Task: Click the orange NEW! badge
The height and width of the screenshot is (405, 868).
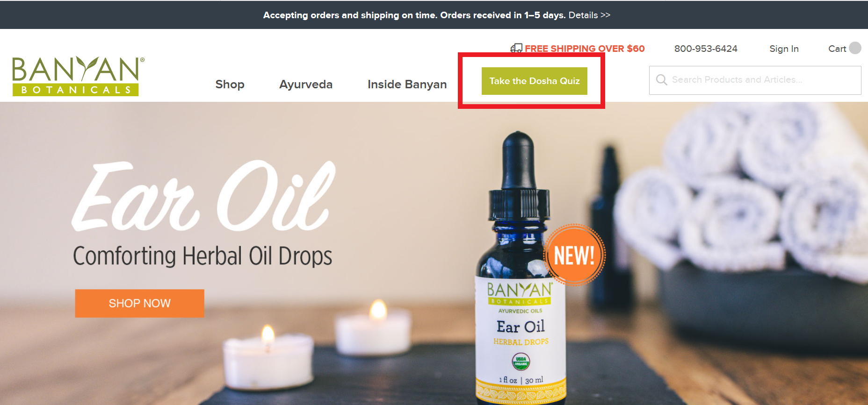Action: coord(575,255)
